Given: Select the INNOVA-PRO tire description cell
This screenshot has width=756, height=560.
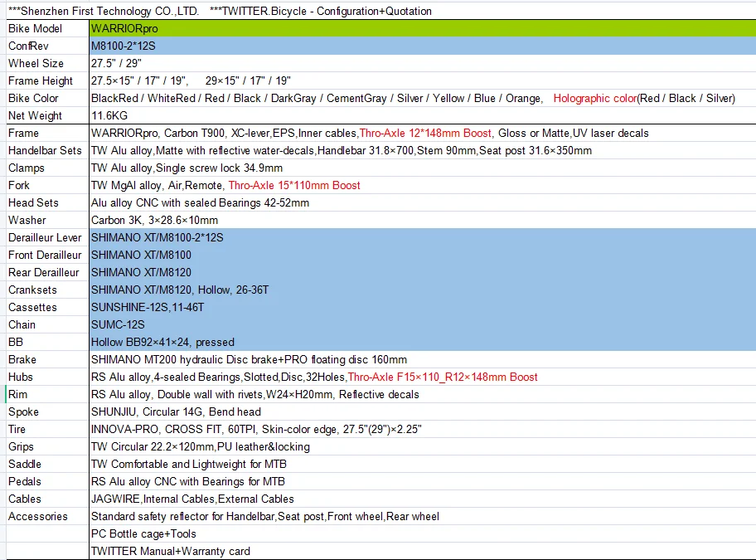Looking at the screenshot, I should pos(422,430).
